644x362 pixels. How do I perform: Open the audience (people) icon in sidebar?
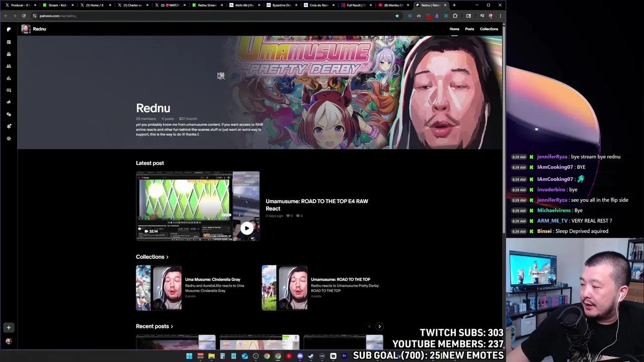(9, 66)
